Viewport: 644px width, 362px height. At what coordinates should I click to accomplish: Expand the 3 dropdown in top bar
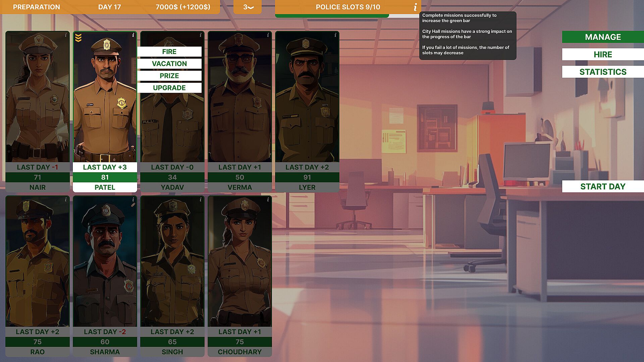(248, 7)
